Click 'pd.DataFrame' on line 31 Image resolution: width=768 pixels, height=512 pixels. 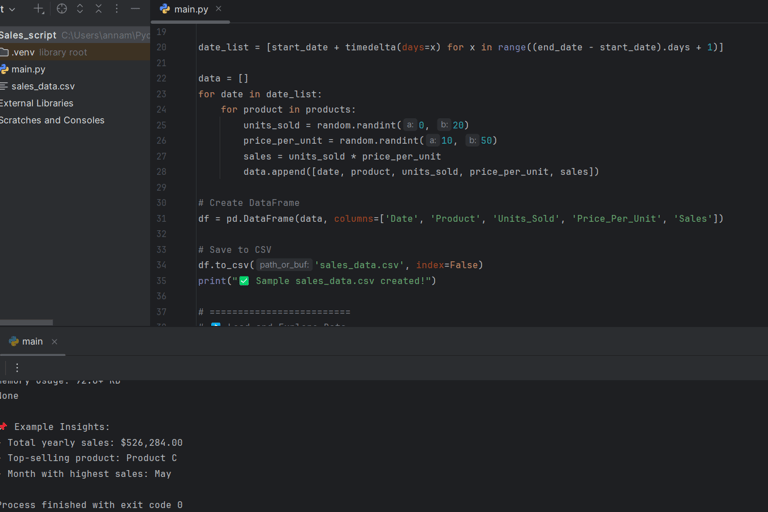point(260,219)
